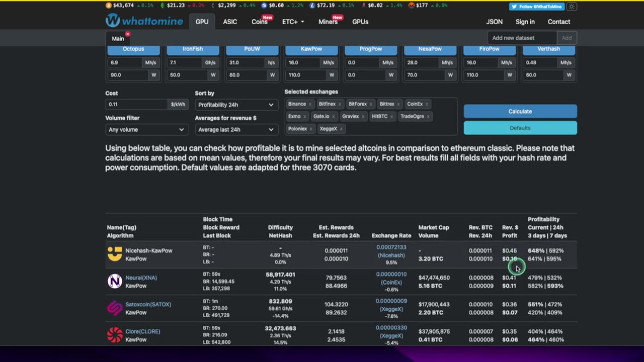Click the Monero ticker icon at $177
644x362 pixels.
(x=411, y=6)
